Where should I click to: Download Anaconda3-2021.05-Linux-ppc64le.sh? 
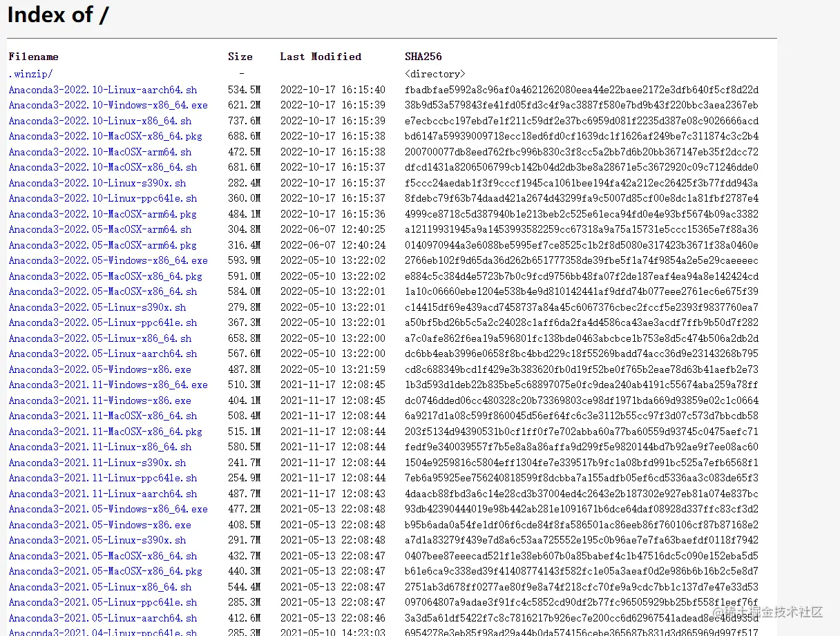pyautogui.click(x=103, y=602)
